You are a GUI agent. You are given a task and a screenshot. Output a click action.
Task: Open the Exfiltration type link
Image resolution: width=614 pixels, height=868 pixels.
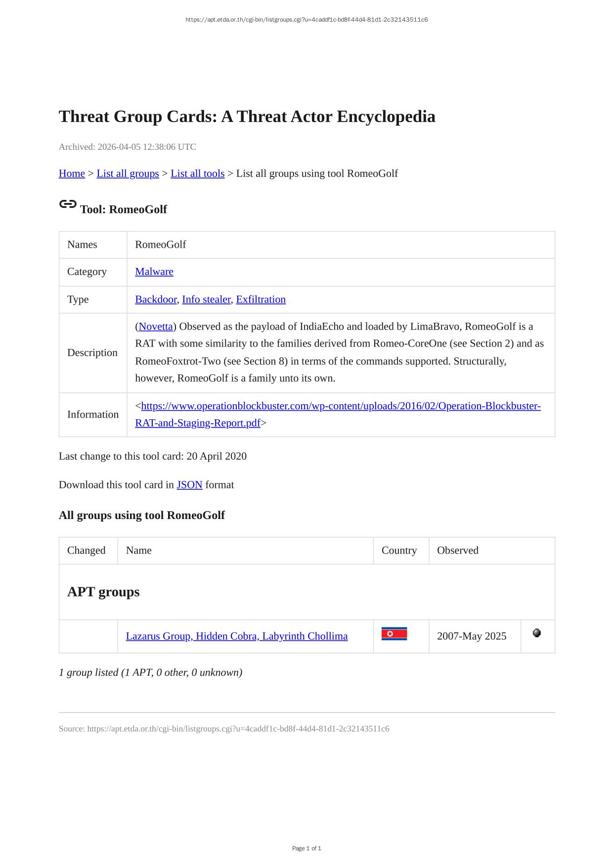(261, 300)
